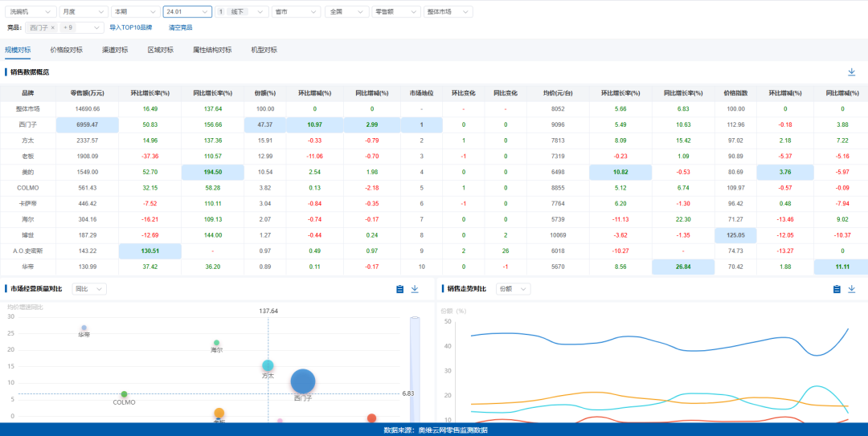Download the sales trend comparison chart
This screenshot has height=436, width=868.
click(851, 289)
